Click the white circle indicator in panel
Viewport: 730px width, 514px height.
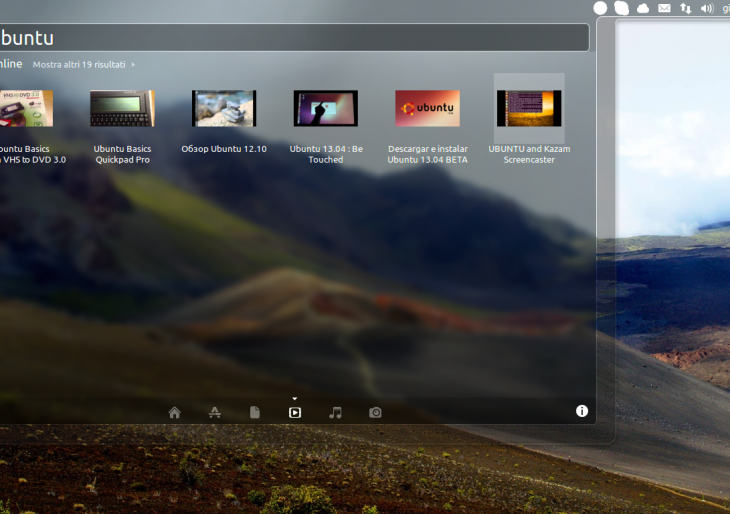pos(600,8)
